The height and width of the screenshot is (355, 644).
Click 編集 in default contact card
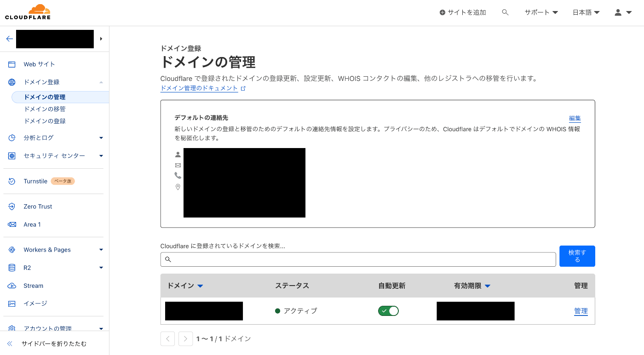pyautogui.click(x=575, y=118)
